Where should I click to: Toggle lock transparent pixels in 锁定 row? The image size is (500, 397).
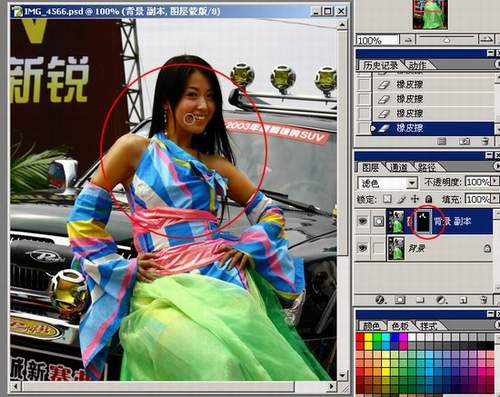pyautogui.click(x=387, y=199)
